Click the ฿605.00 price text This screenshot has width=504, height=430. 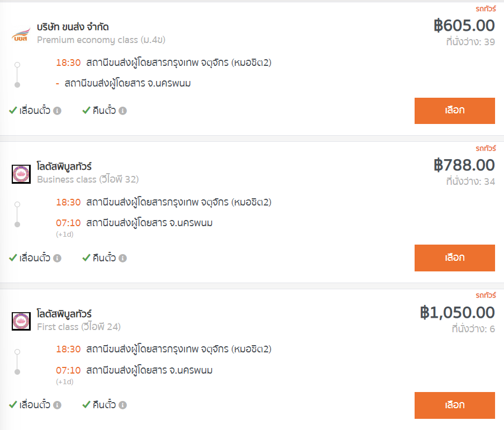tap(464, 26)
